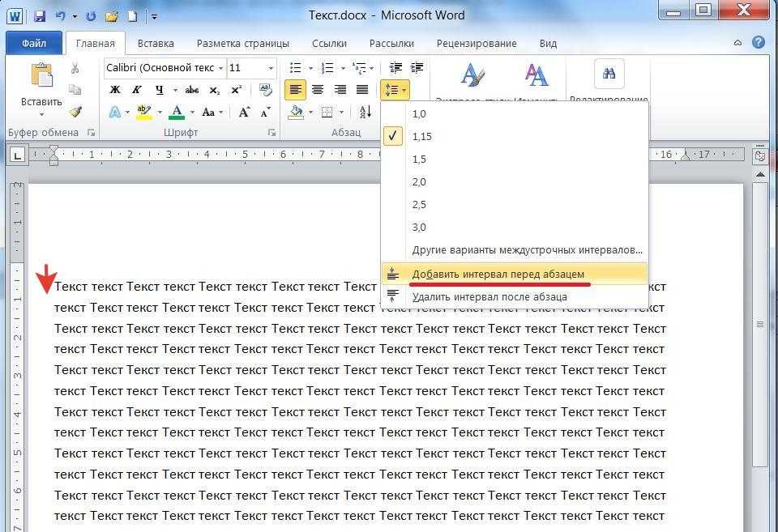Click the Increase Indent icon
Image resolution: width=778 pixels, height=532 pixels.
pos(417,68)
